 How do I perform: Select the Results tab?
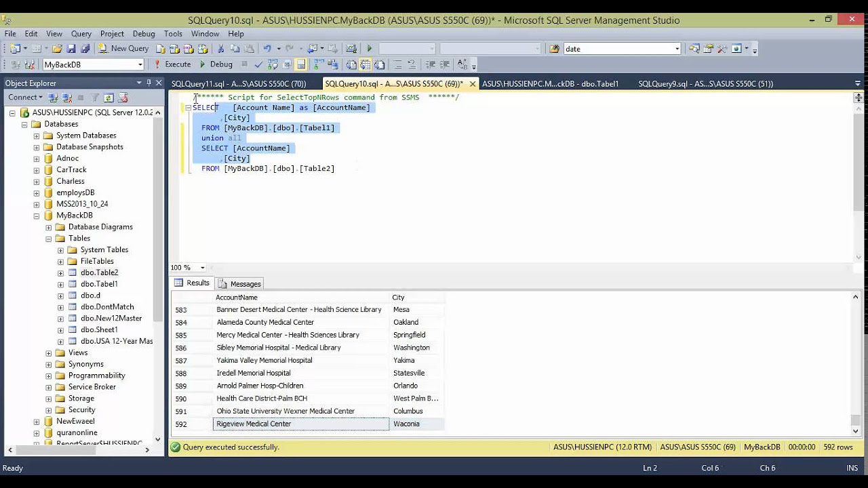click(192, 283)
